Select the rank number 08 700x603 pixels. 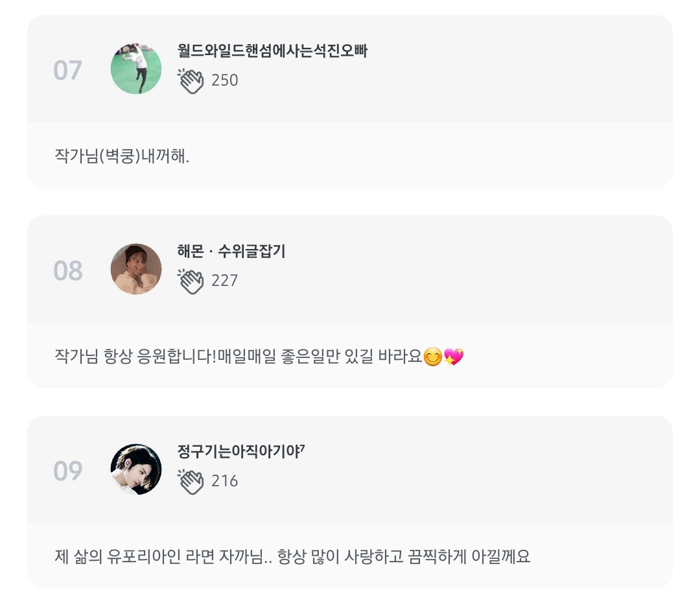pos(68,271)
